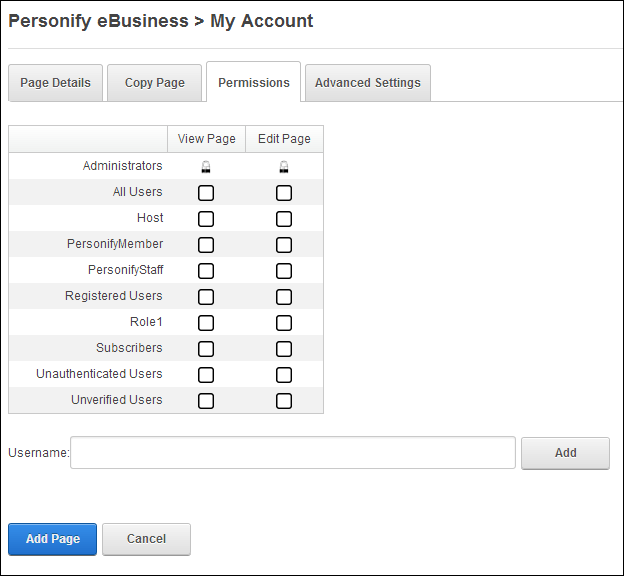Toggle View Page for PersonifyStaff
The image size is (624, 576).
pos(206,271)
